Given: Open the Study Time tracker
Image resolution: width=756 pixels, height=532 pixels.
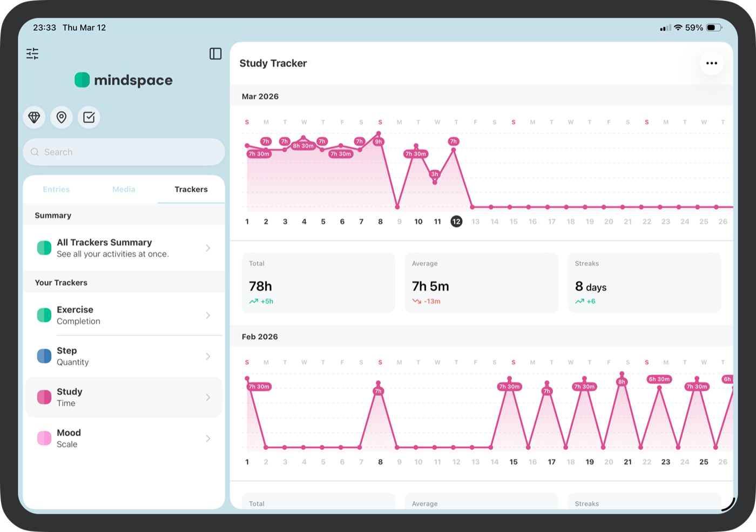Looking at the screenshot, I should coord(124,397).
